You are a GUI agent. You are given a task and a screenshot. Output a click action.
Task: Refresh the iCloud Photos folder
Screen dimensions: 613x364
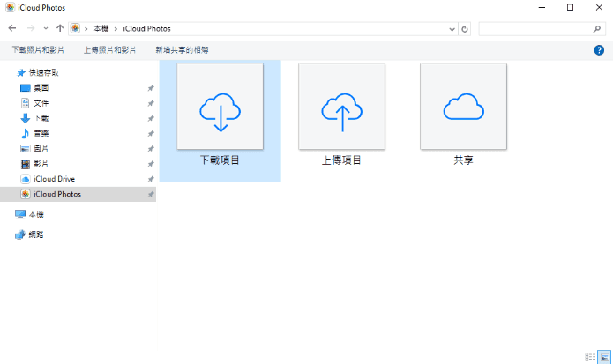[x=465, y=29]
